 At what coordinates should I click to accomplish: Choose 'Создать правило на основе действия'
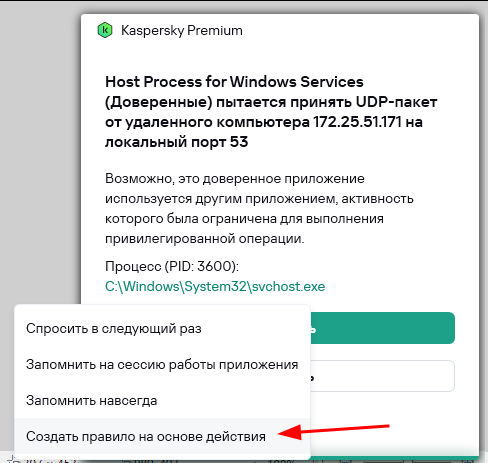[146, 437]
